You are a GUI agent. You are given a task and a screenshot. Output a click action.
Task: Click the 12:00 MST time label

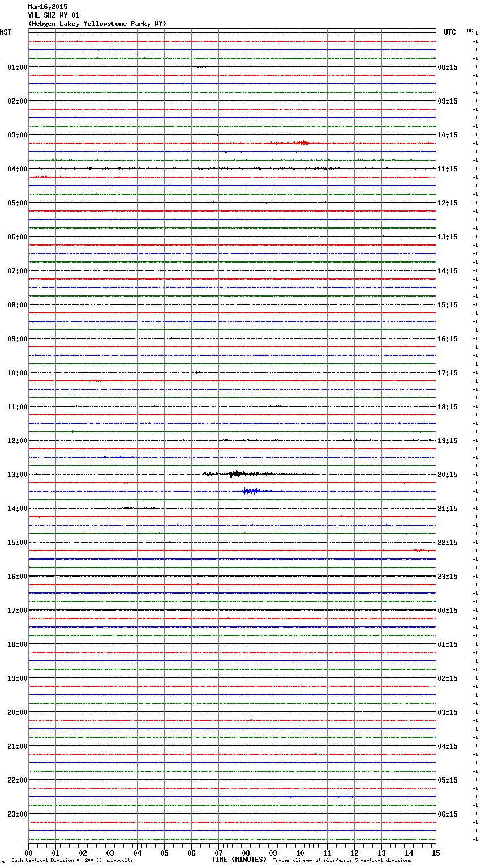click(18, 441)
